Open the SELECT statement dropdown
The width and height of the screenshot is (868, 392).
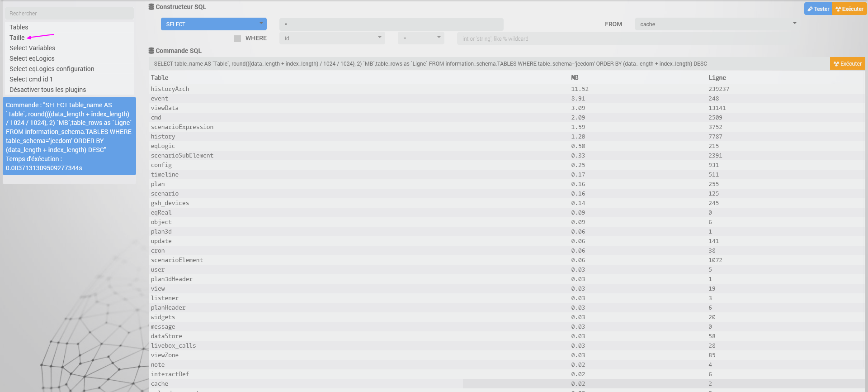214,24
